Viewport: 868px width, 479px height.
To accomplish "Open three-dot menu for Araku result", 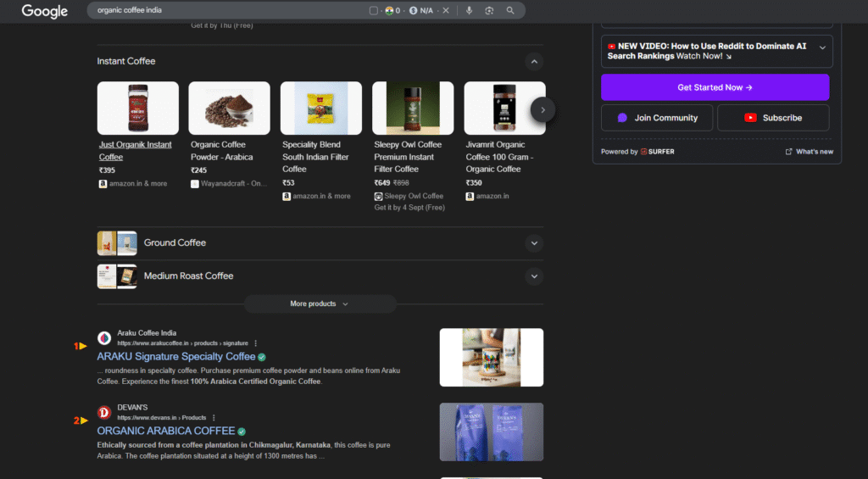I will 255,343.
